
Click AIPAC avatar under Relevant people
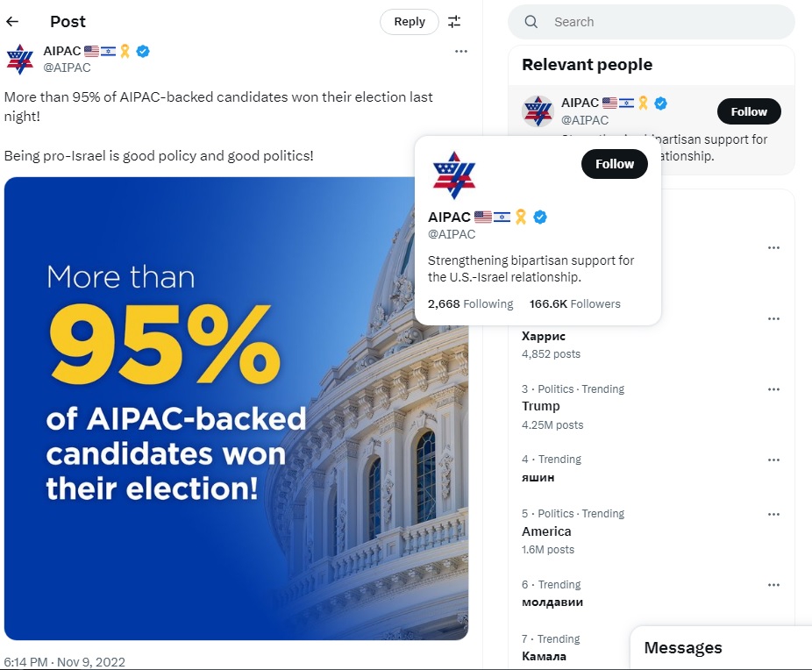coord(538,111)
